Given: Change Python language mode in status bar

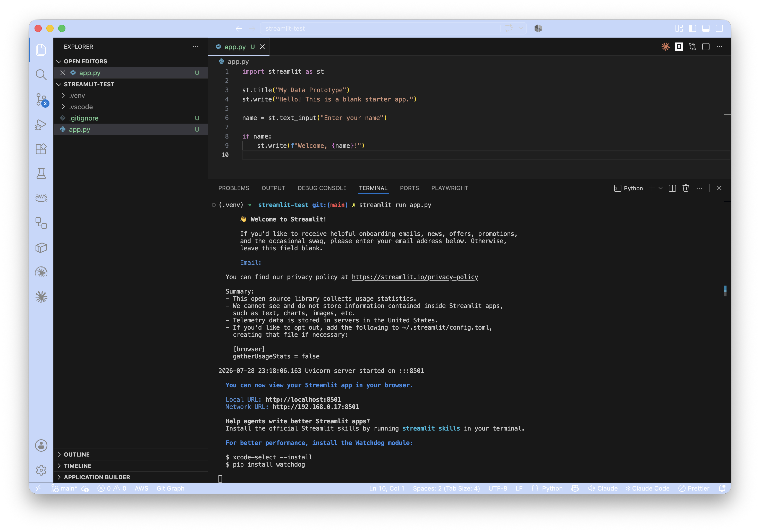Looking at the screenshot, I should pos(552,489).
